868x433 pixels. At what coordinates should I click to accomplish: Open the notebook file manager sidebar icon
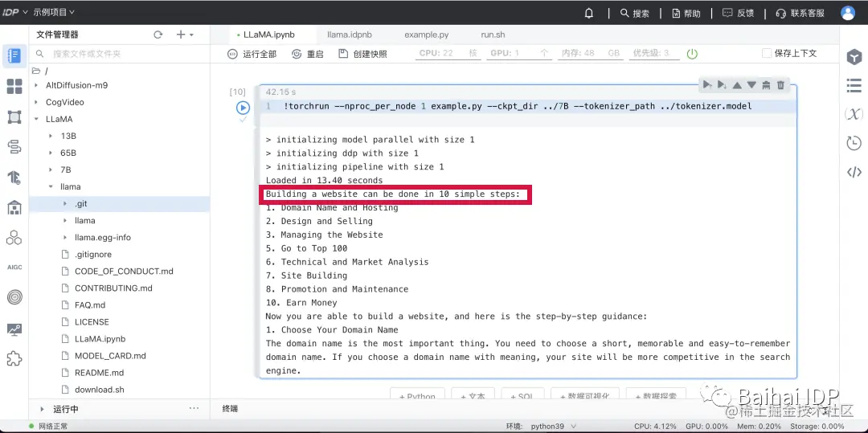click(14, 55)
